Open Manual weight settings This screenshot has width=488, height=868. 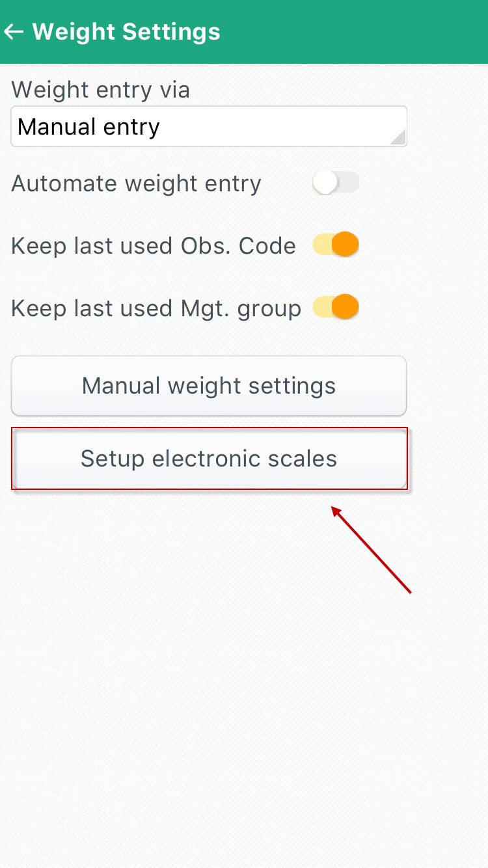pyautogui.click(x=209, y=386)
